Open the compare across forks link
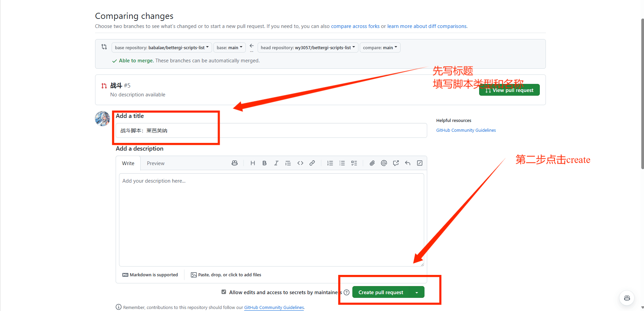 tap(355, 26)
